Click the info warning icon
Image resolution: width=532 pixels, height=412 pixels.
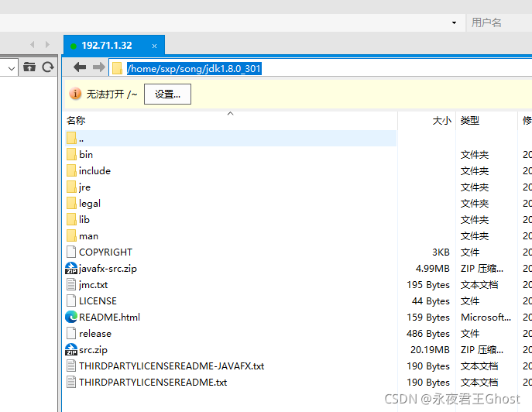(75, 94)
